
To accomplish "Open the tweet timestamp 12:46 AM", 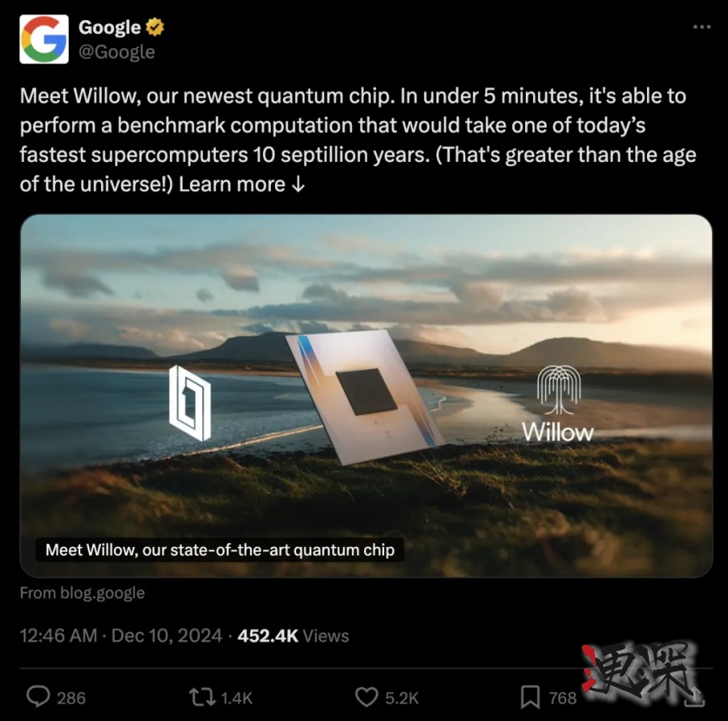I will (x=58, y=635).
